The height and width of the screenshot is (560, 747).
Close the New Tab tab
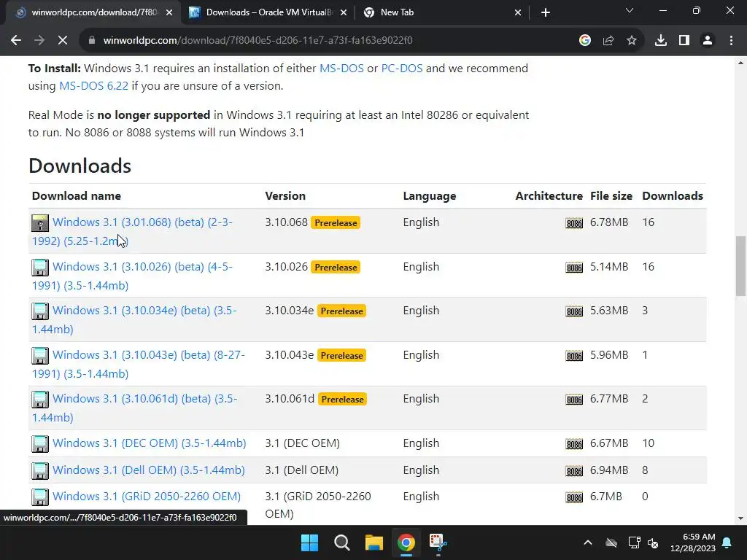(518, 12)
